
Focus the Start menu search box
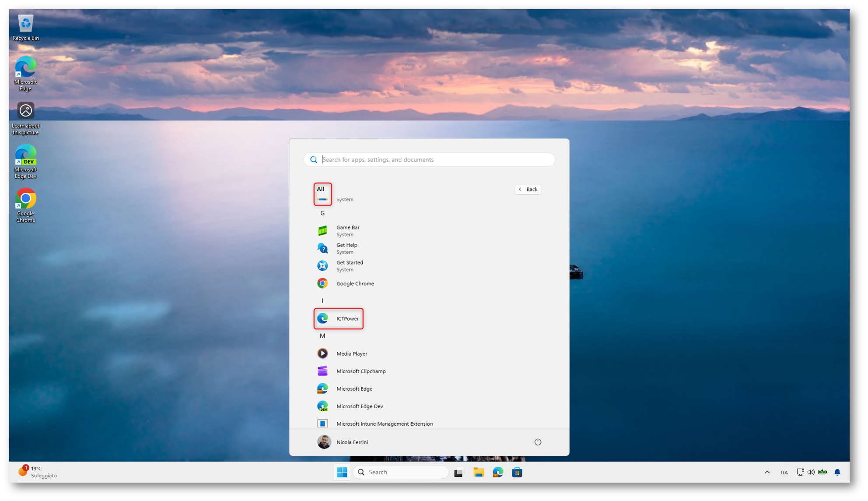pos(433,159)
